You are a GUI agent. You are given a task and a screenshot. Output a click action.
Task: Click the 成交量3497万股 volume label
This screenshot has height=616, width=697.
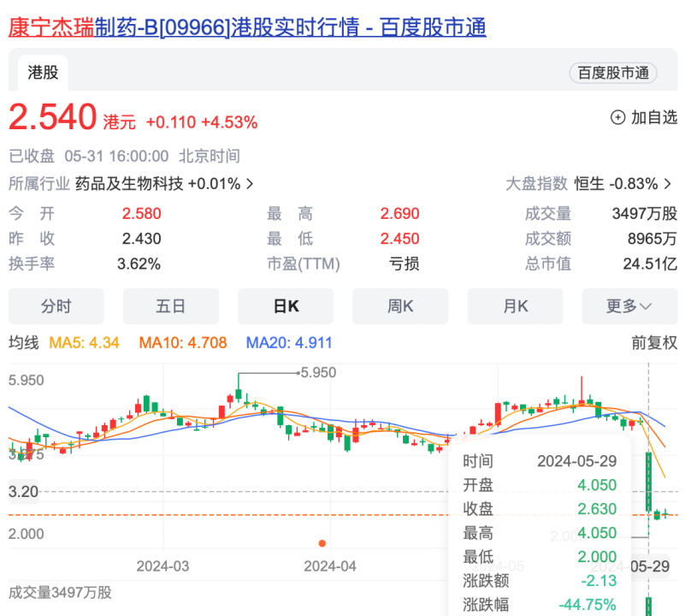point(60,592)
